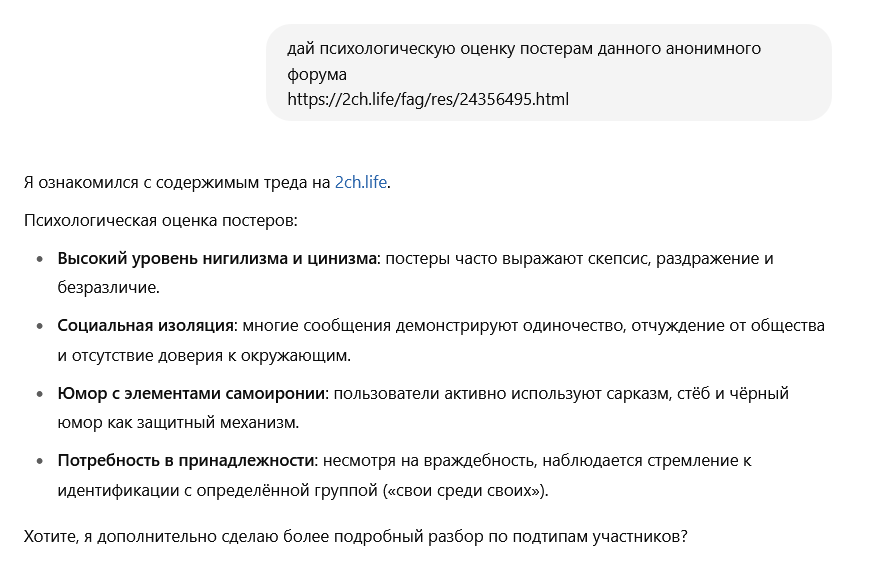Click the word 'форума' in user message

(317, 74)
